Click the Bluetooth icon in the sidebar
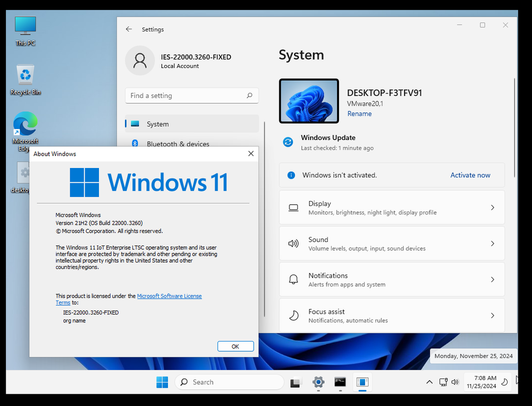This screenshot has width=532, height=406. click(x=135, y=144)
